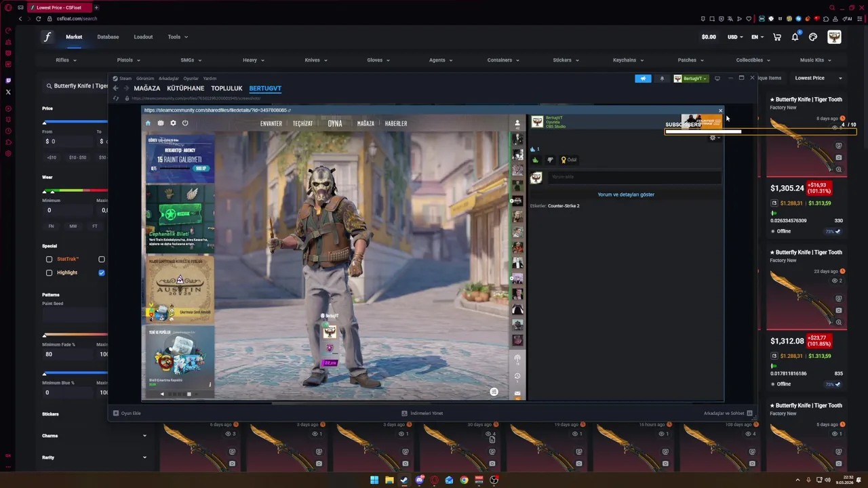The height and width of the screenshot is (488, 868).
Task: Open the EN language dropdown
Action: [757, 37]
